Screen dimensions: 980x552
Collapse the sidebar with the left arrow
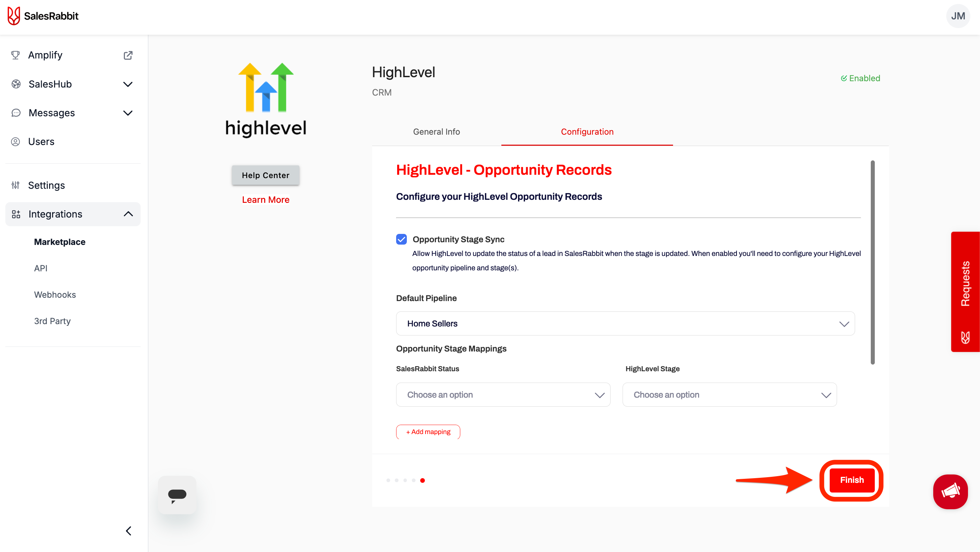point(129,531)
